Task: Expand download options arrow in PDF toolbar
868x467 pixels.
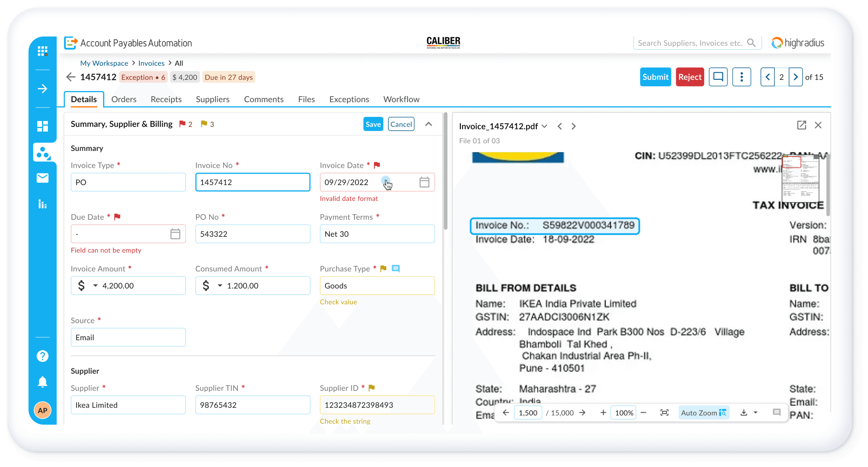Action: [755, 413]
